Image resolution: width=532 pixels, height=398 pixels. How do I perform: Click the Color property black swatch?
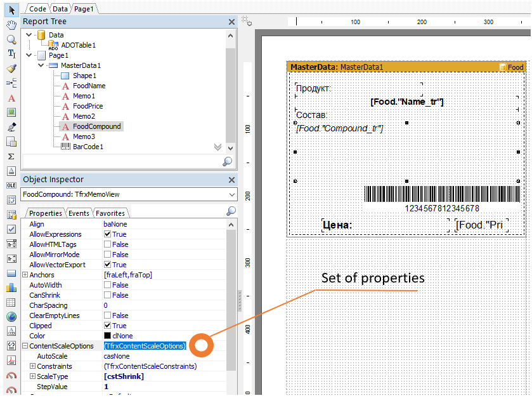108,336
